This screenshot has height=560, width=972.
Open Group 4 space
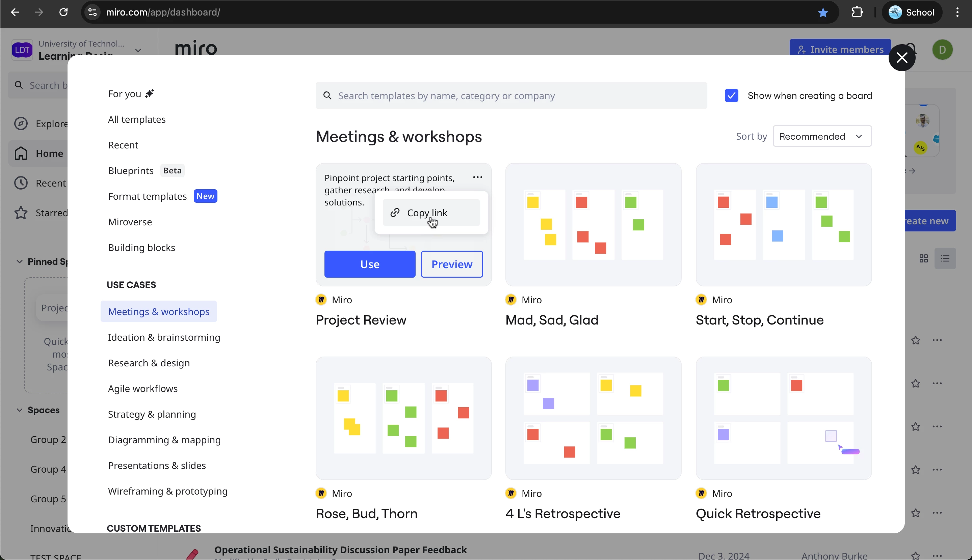(48, 469)
